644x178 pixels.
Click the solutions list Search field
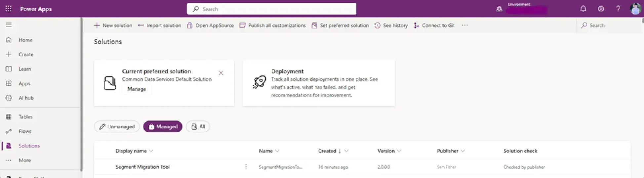click(609, 25)
